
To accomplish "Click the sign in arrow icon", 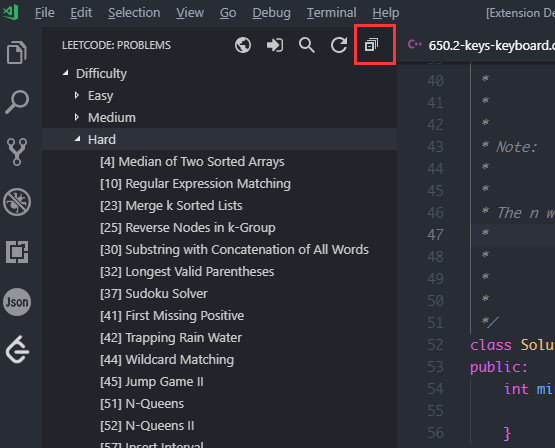I will tap(275, 45).
